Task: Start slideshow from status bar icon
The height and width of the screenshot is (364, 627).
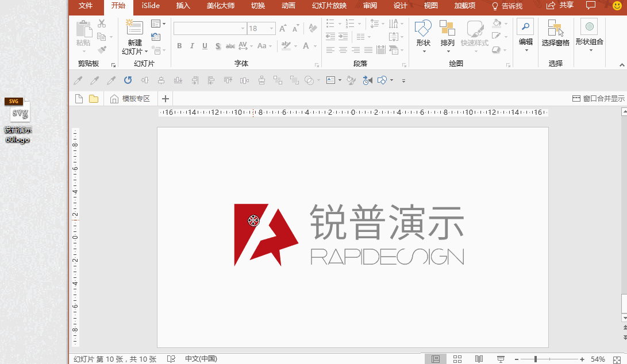Action: (501, 359)
